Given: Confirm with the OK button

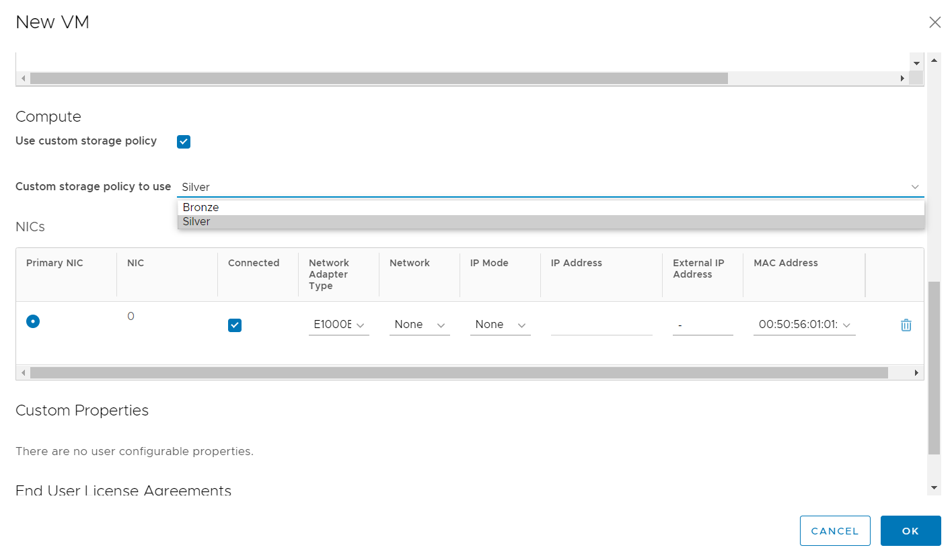Looking at the screenshot, I should pyautogui.click(x=910, y=531).
